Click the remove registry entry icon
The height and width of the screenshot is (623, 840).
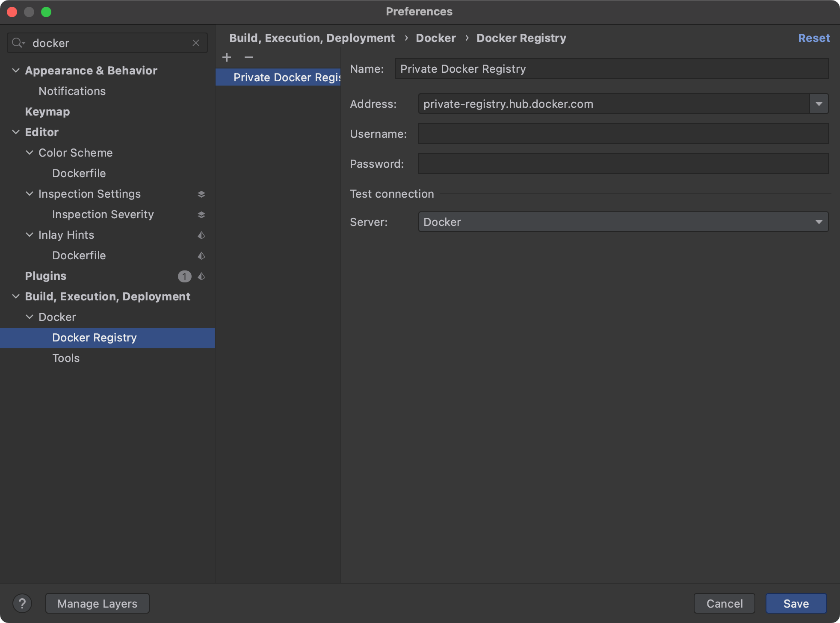point(248,58)
